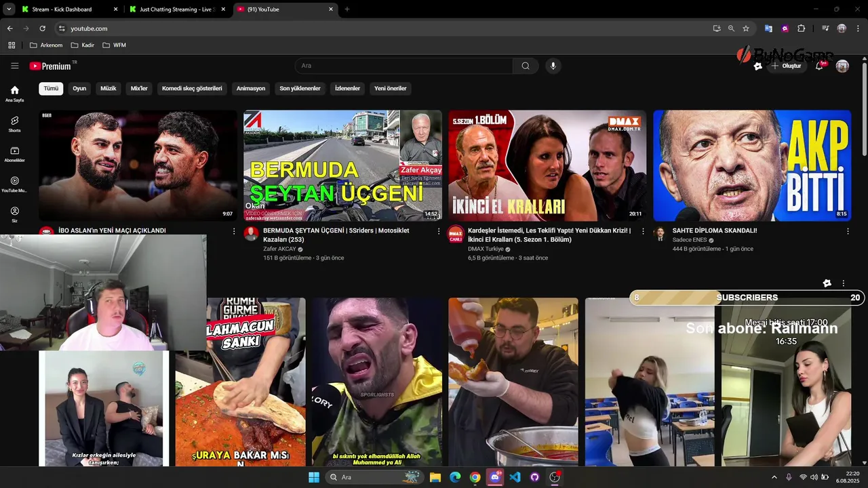
Task: Select the Tümü filter chip
Action: (51, 88)
